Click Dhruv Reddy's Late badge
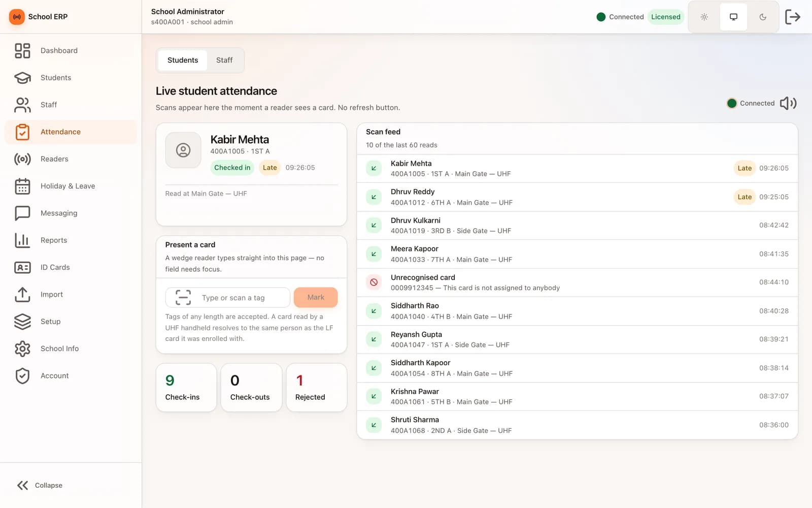This screenshot has height=508, width=812. pyautogui.click(x=745, y=197)
